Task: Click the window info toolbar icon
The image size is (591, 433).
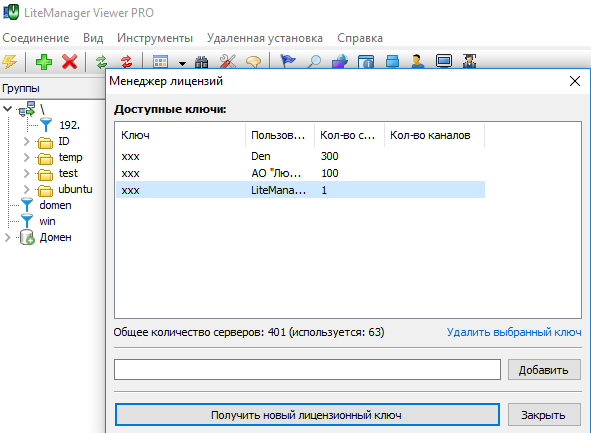Action: 366,61
